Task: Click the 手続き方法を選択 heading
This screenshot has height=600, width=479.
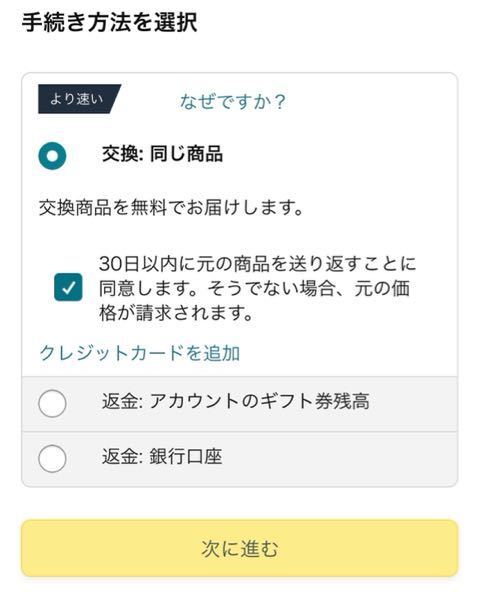Action: point(110,22)
